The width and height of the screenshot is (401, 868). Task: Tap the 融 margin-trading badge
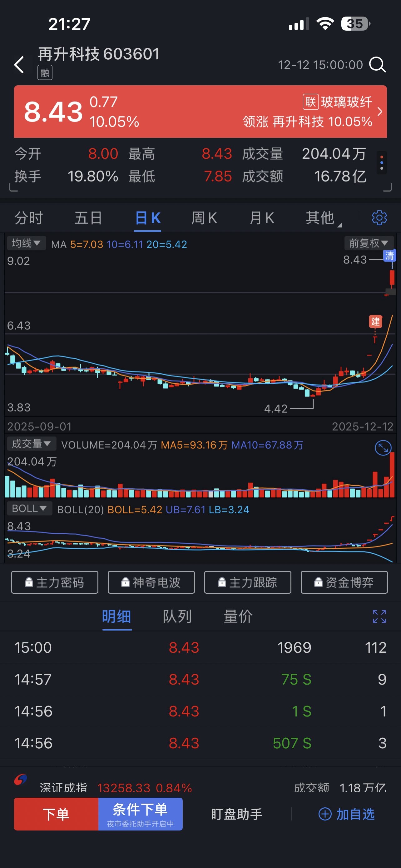(x=45, y=72)
